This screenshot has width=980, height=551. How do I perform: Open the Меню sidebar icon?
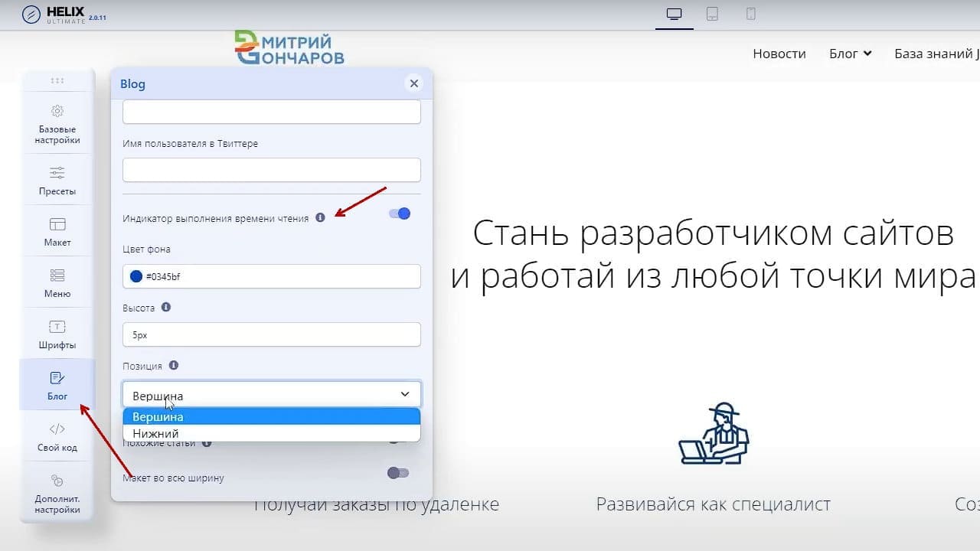[x=57, y=275]
